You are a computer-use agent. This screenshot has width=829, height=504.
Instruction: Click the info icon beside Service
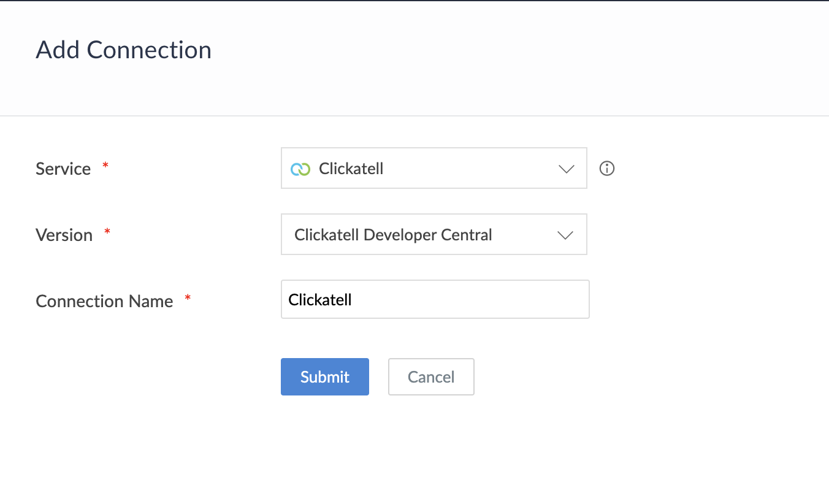[x=607, y=169]
